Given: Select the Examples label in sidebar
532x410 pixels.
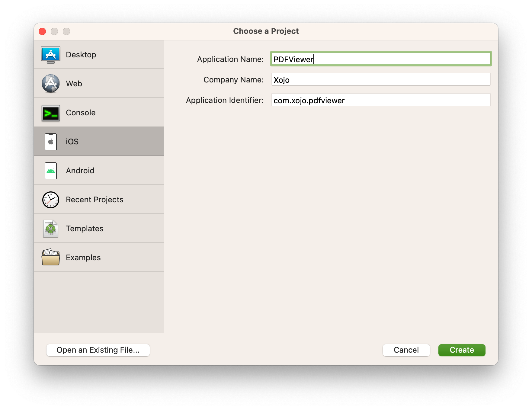Looking at the screenshot, I should click(83, 258).
